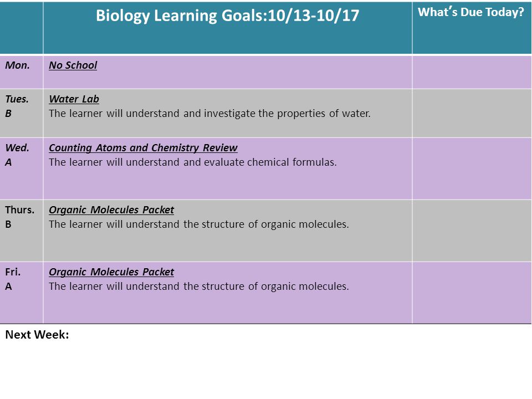Click the No School link
This screenshot has width=532, height=399.
pos(73,65)
